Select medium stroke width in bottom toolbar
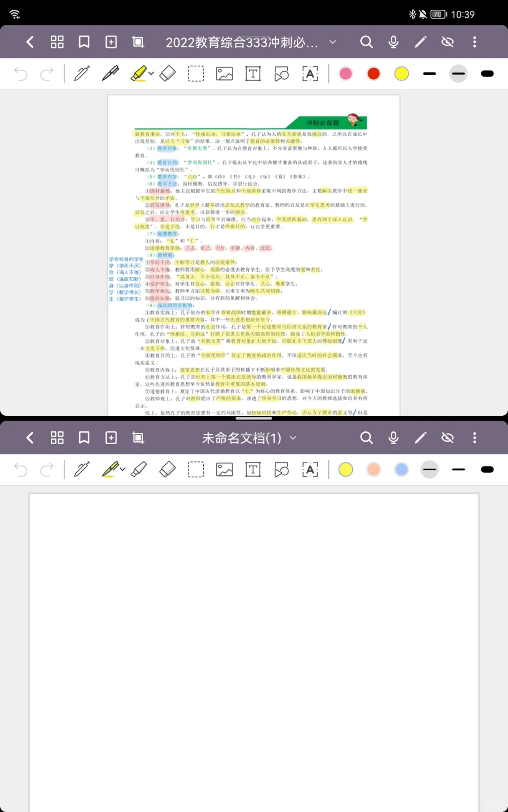The width and height of the screenshot is (508, 812). pyautogui.click(x=459, y=469)
